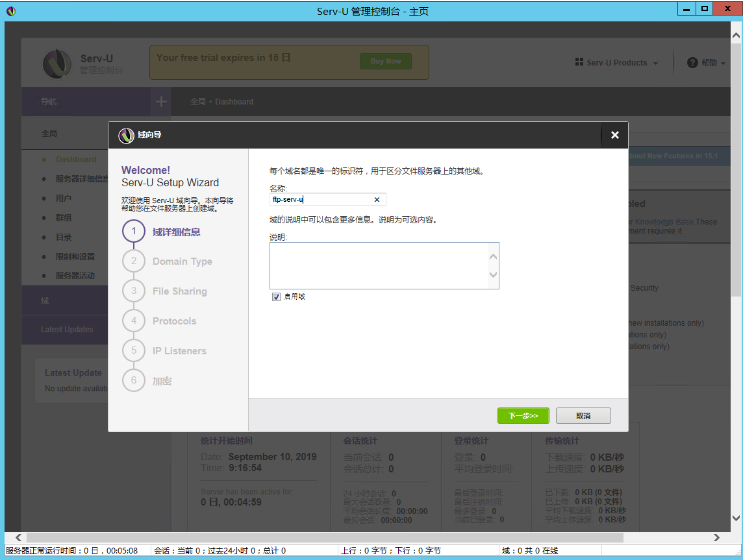Image resolution: width=743 pixels, height=560 pixels.
Task: Open the Serv-U Products dropdown arrow
Action: (x=655, y=63)
